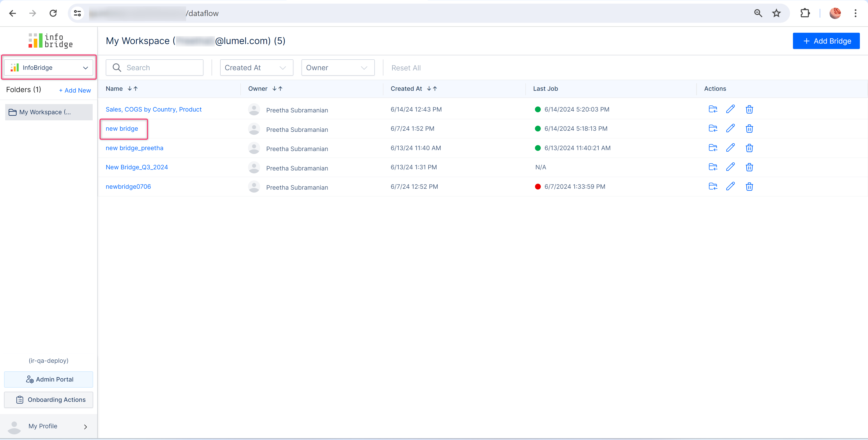The width and height of the screenshot is (868, 440).
Task: Open browser extensions puzzle icon
Action: tap(805, 14)
